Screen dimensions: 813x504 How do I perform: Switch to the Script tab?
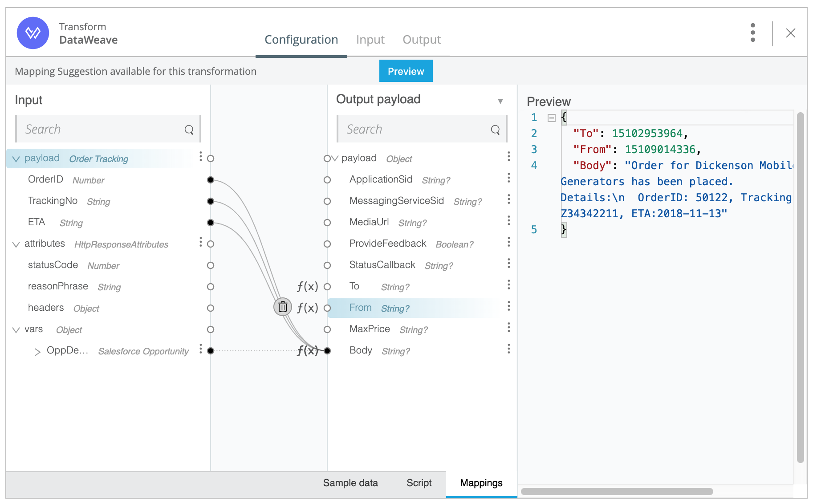click(419, 483)
